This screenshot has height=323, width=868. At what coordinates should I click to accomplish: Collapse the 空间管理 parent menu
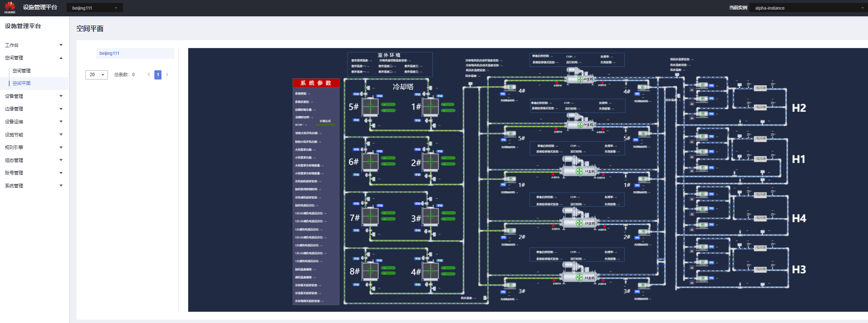[x=34, y=58]
